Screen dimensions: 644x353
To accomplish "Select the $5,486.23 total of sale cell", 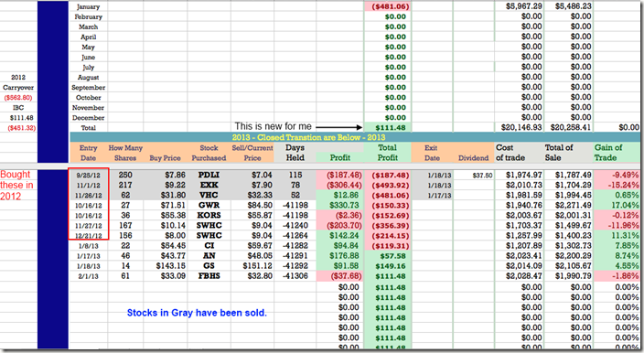I will 569,6.
